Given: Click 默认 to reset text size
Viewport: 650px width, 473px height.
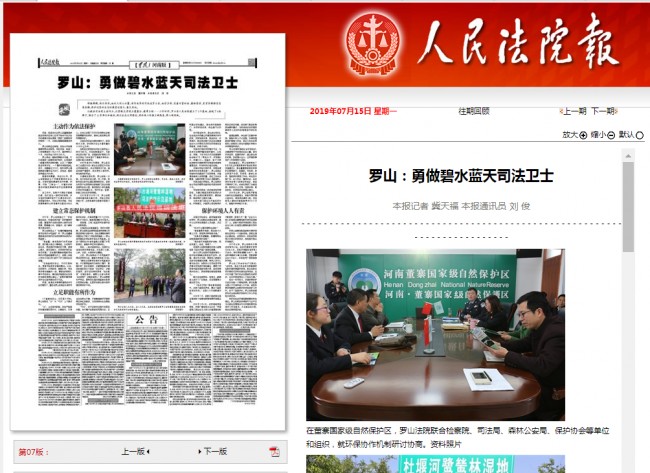Looking at the screenshot, I should pyautogui.click(x=626, y=135).
